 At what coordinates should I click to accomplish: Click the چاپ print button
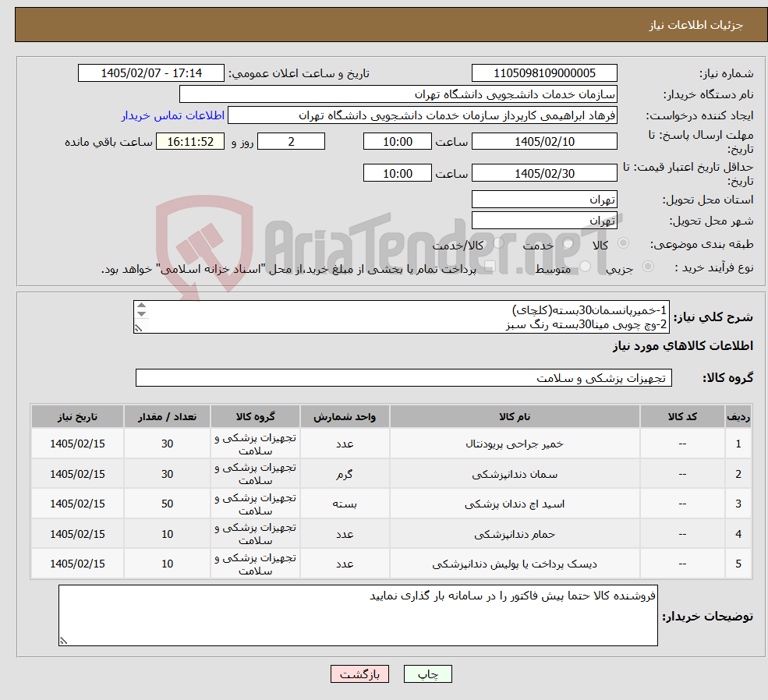[x=427, y=674]
